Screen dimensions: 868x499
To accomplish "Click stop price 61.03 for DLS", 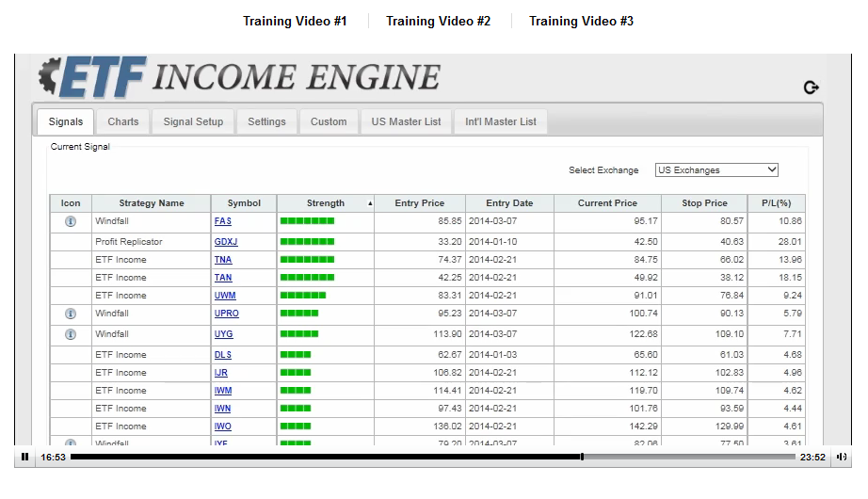I will (x=731, y=355).
